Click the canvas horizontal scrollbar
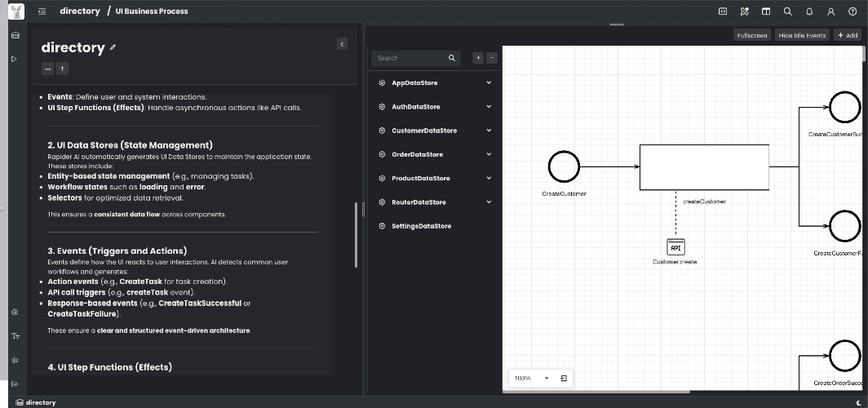Viewport: 868px width, 408px height. (596, 392)
